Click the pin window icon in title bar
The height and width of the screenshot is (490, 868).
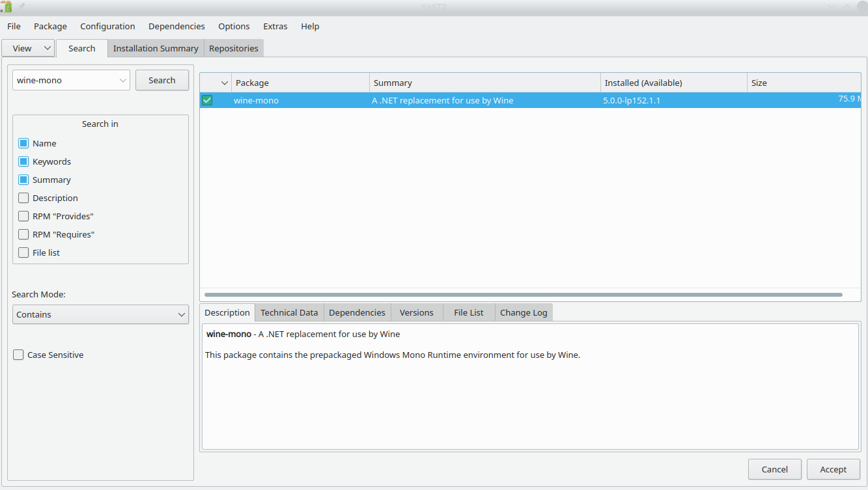pyautogui.click(x=21, y=7)
